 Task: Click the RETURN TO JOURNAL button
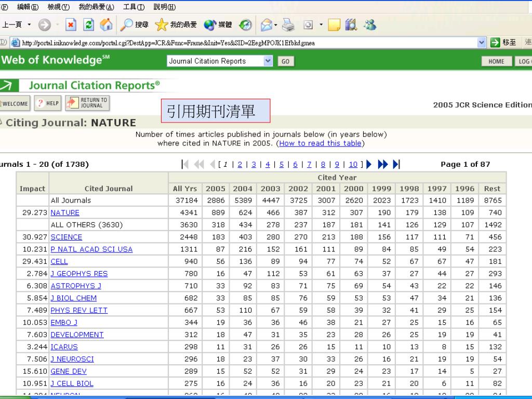coord(87,103)
